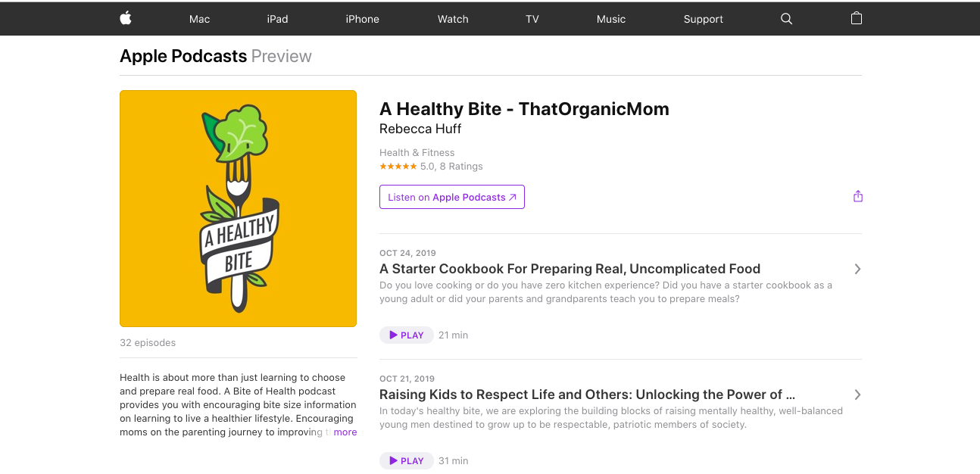980x474 pixels.
Task: Click the A Healthy Bite podcast artwork
Action: point(238,208)
